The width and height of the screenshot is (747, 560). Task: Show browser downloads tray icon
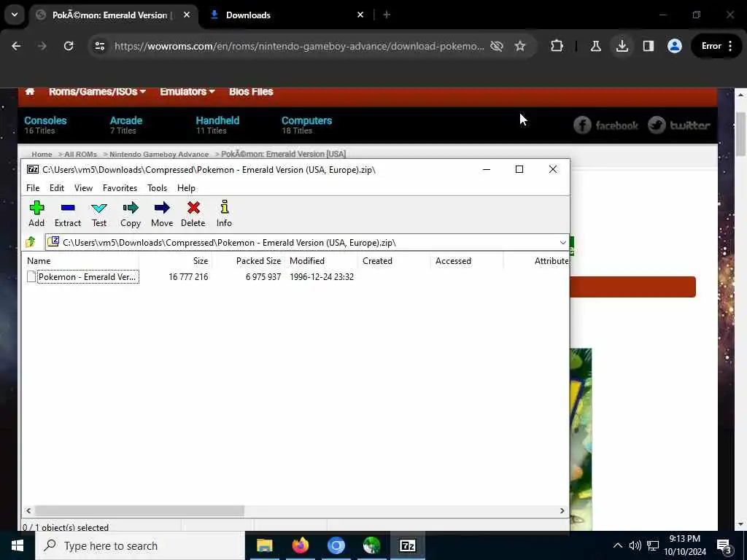[x=622, y=46]
